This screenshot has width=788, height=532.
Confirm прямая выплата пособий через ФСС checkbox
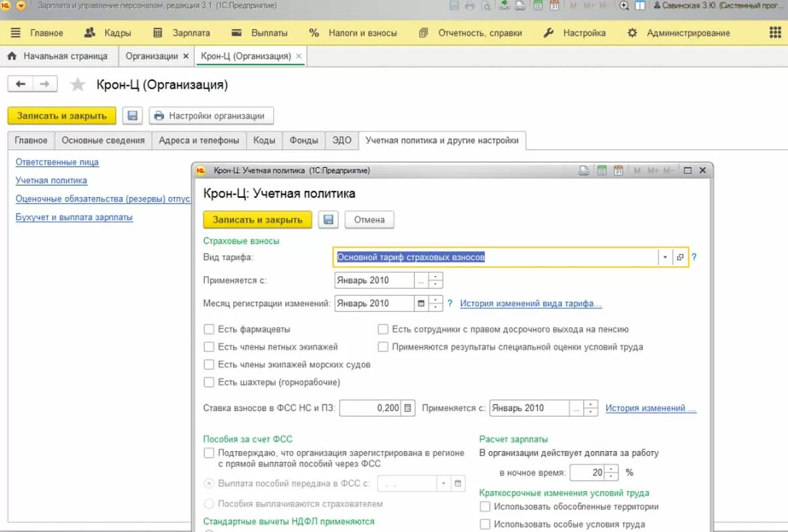click(x=209, y=453)
